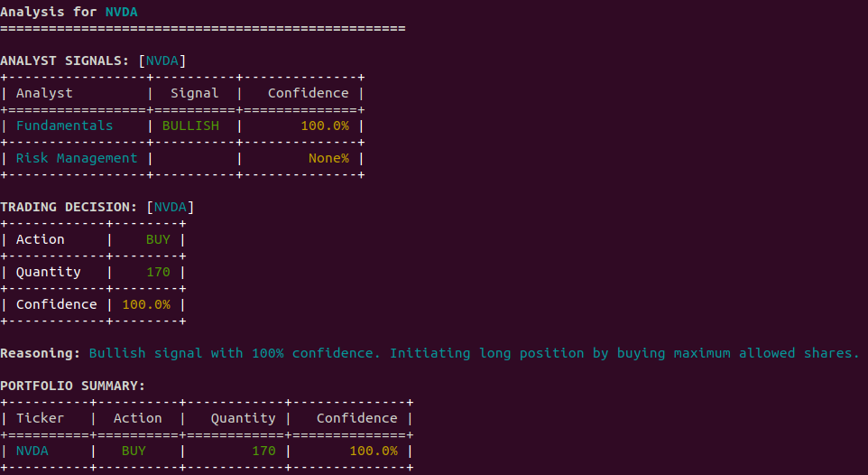Click the "Ticker" column header
The width and height of the screenshot is (868, 475).
pyautogui.click(x=41, y=418)
